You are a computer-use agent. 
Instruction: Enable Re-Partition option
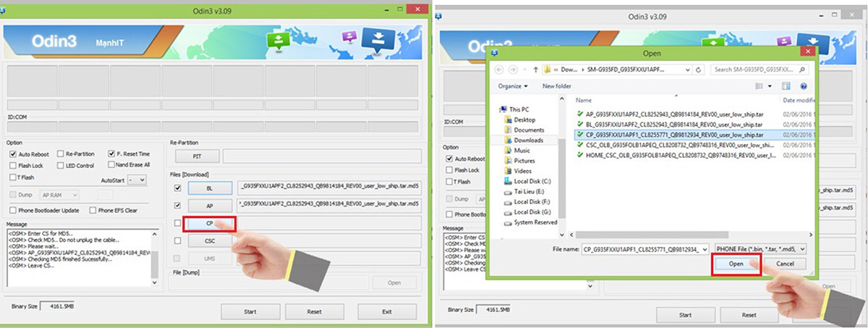pyautogui.click(x=59, y=154)
